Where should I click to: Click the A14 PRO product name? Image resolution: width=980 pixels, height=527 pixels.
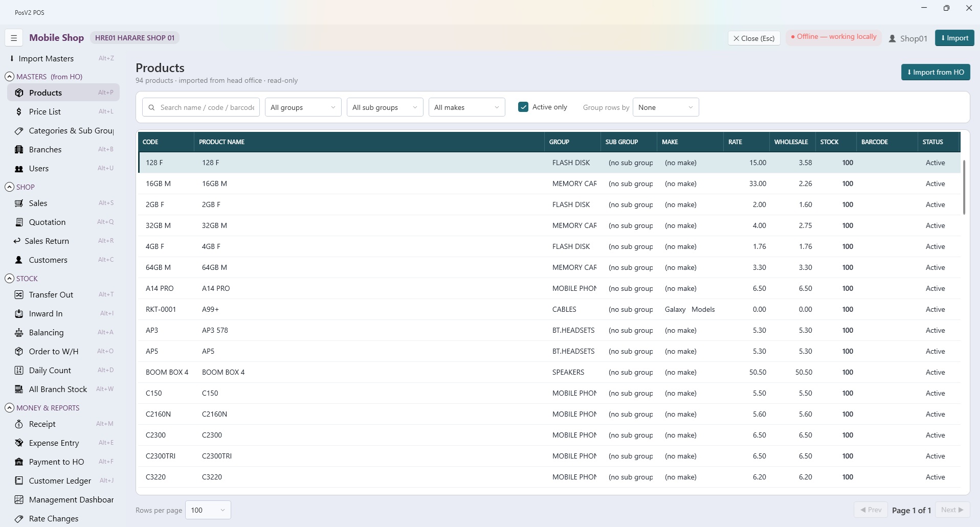[216, 288]
